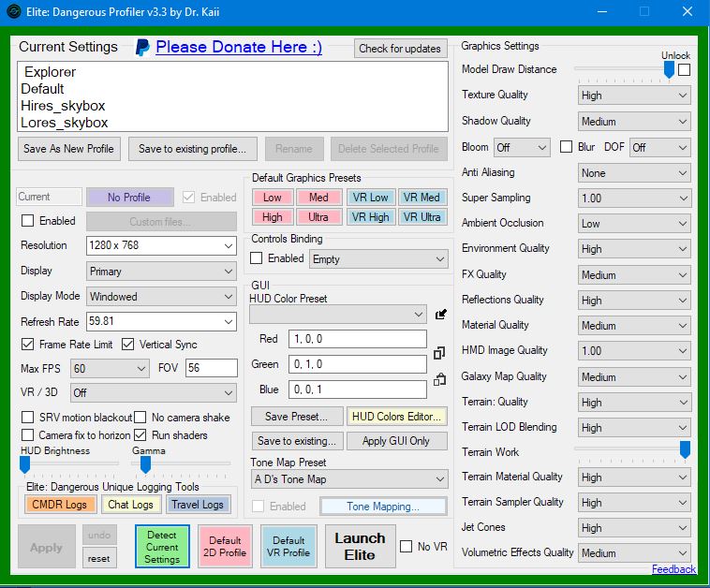The image size is (710, 588).
Task: Open Volumetric Effects Quality dropdown
Action: [x=634, y=553]
